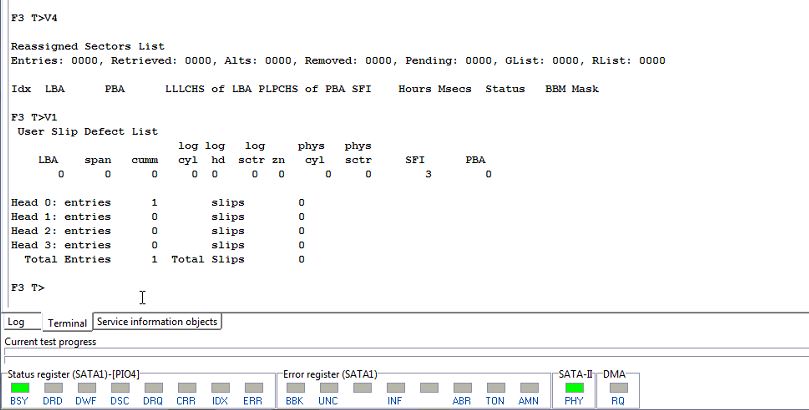809x410 pixels.
Task: Click the TON error register indicator
Action: (x=496, y=388)
